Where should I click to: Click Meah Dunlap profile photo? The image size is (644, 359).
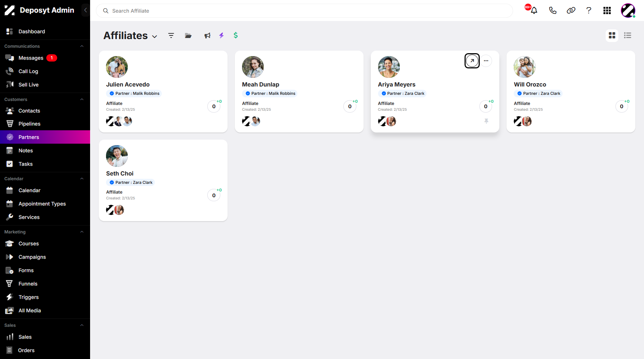click(x=253, y=67)
